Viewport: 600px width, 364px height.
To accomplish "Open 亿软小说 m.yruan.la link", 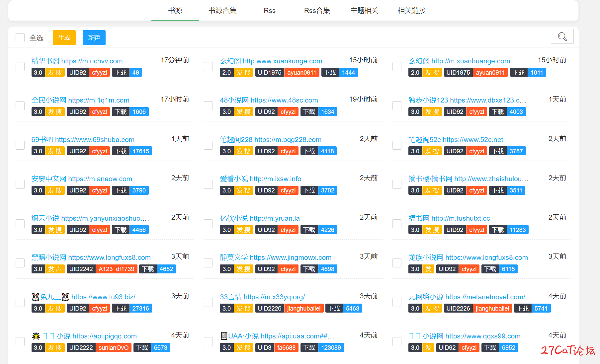I will [x=260, y=218].
